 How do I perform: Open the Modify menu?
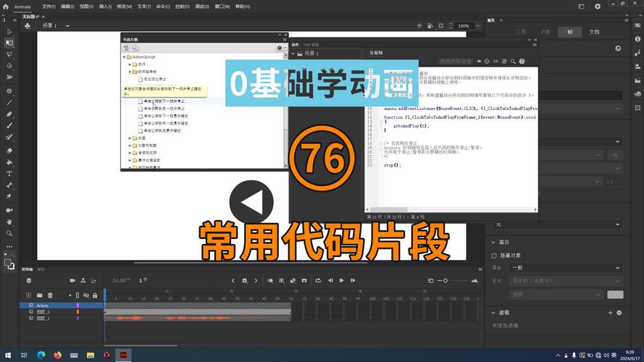(125, 7)
